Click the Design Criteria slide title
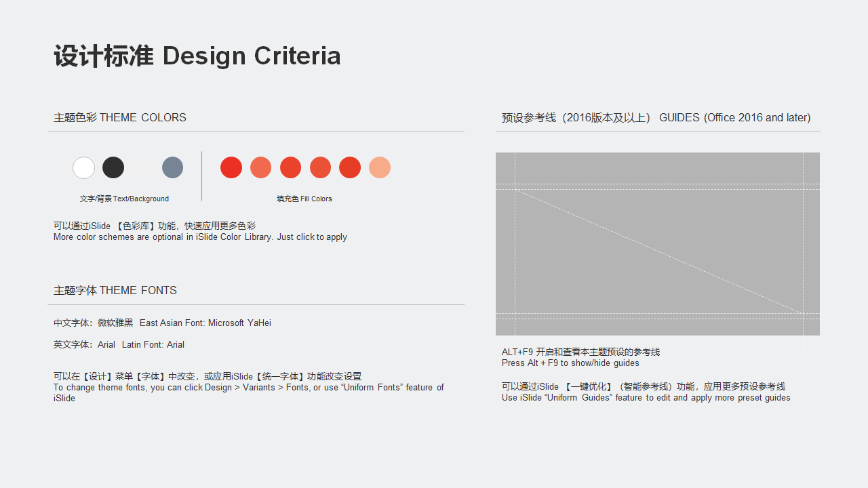The width and height of the screenshot is (868, 488). (197, 56)
